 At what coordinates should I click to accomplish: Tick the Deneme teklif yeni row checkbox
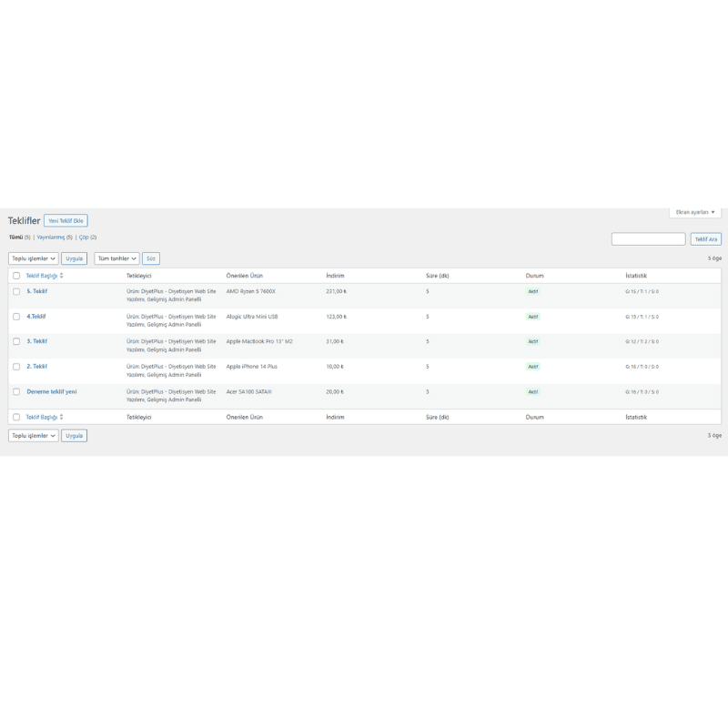pyautogui.click(x=16, y=391)
